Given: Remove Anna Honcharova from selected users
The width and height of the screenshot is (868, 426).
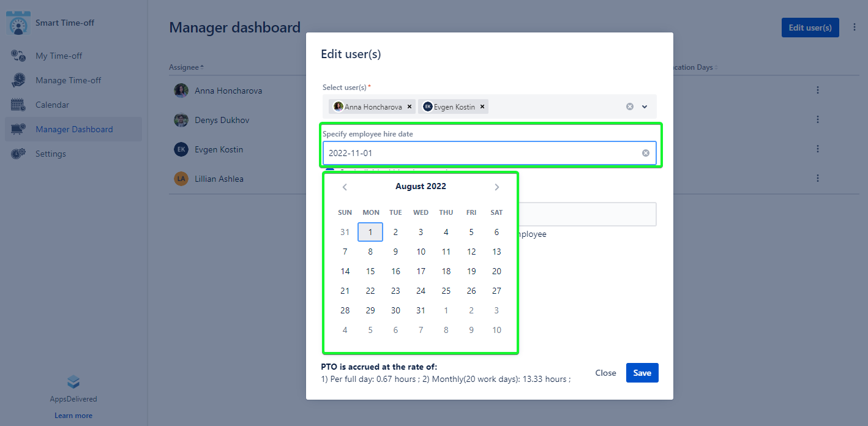Looking at the screenshot, I should pos(410,106).
